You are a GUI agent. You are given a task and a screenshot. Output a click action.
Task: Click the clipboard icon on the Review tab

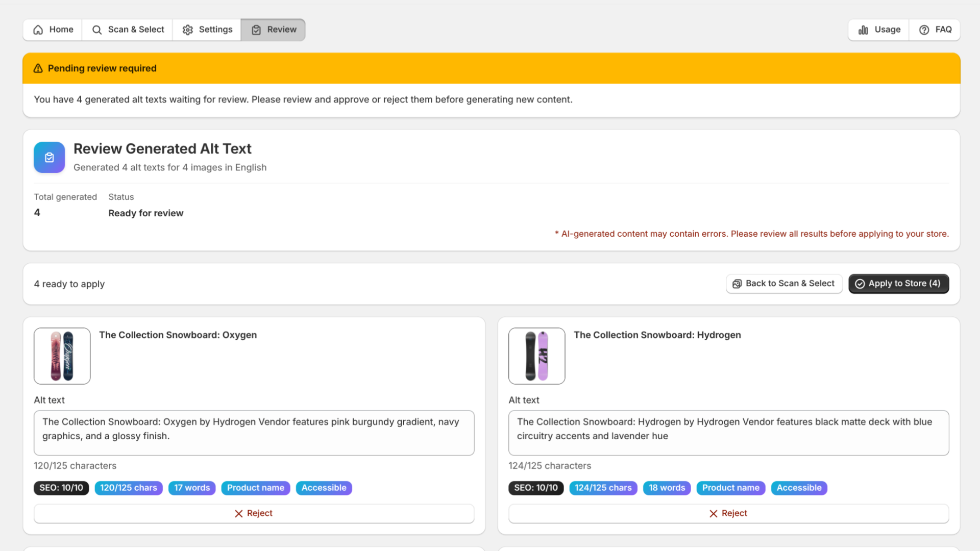coord(256,30)
